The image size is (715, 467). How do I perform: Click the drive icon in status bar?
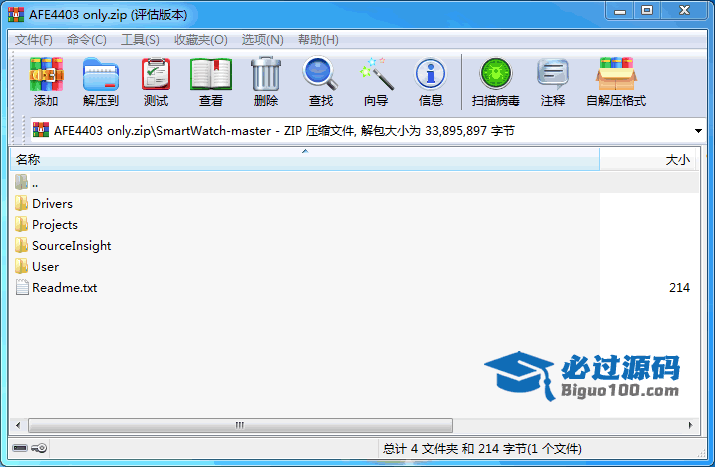point(20,448)
